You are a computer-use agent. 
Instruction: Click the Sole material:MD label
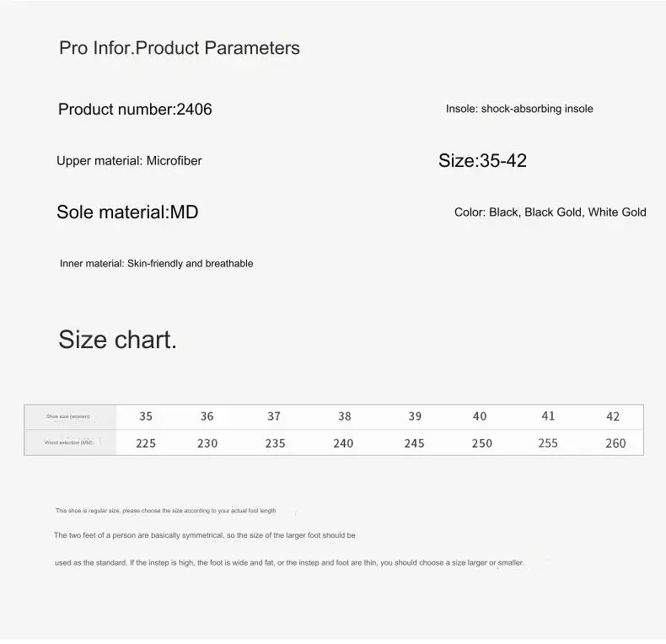(x=127, y=212)
